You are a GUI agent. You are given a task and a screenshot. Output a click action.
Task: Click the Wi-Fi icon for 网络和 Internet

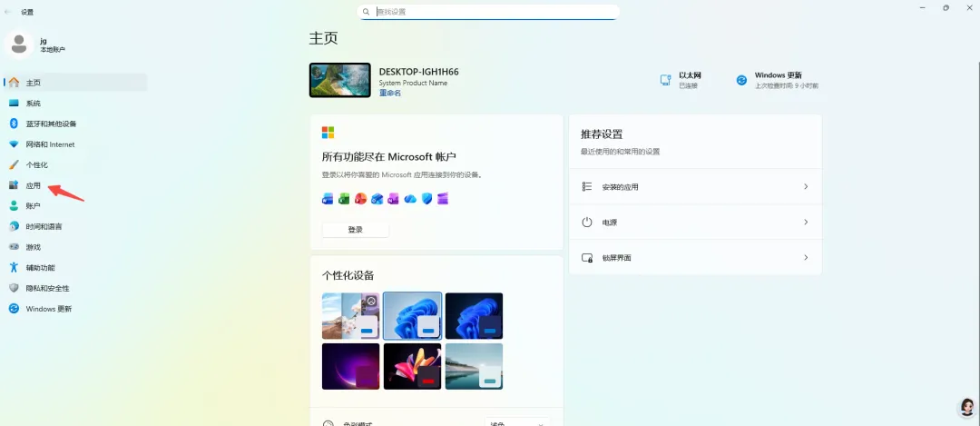(x=14, y=144)
